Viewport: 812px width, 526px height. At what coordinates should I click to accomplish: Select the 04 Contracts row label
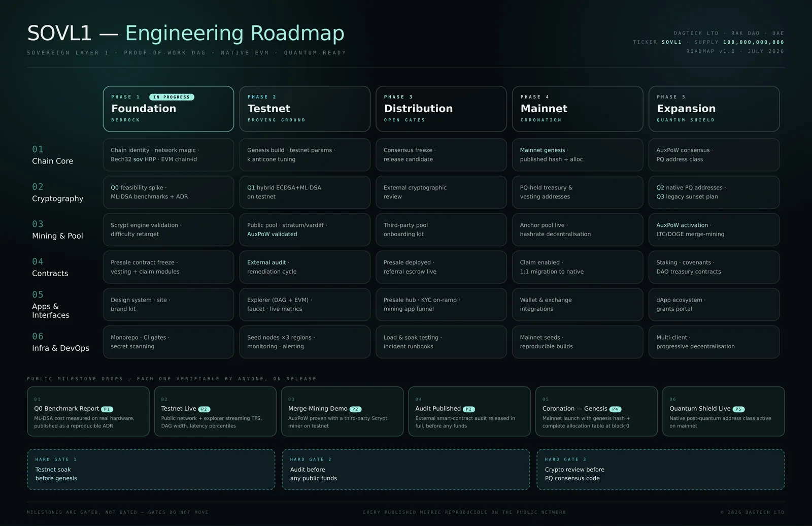click(x=50, y=267)
